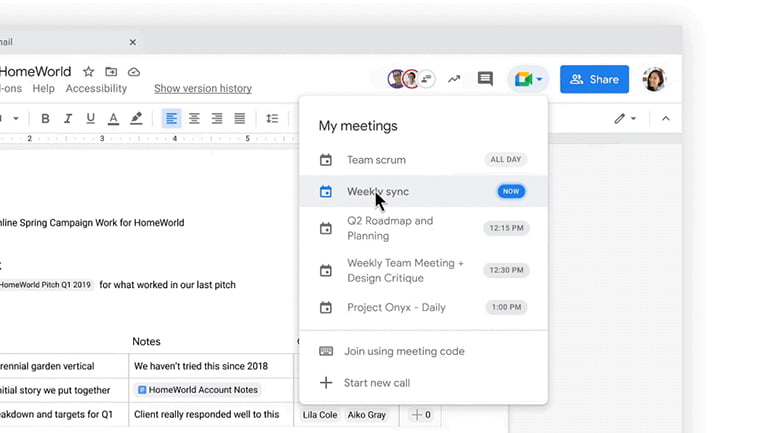Open the text color picker

(x=113, y=118)
